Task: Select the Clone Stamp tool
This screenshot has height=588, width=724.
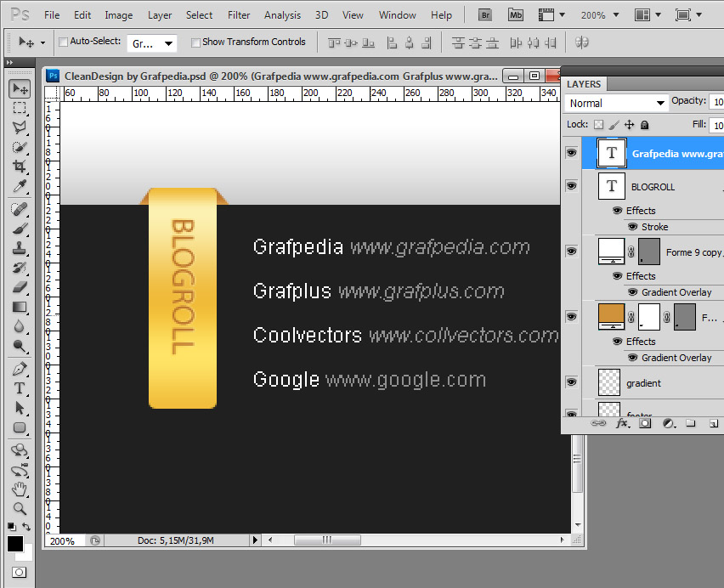Action: pyautogui.click(x=20, y=248)
